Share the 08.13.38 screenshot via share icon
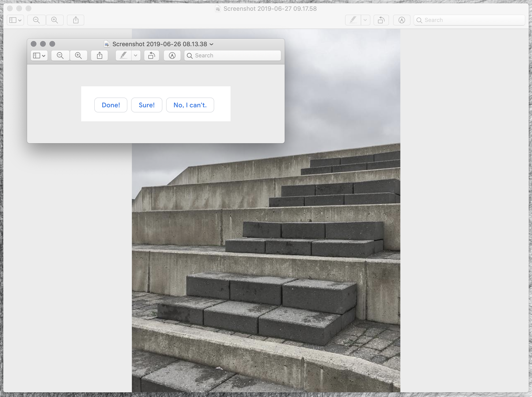This screenshot has width=532, height=397. 100,56
